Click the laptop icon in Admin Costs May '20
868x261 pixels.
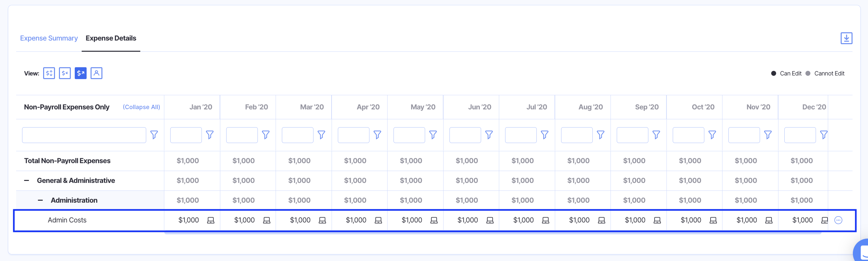(x=434, y=220)
